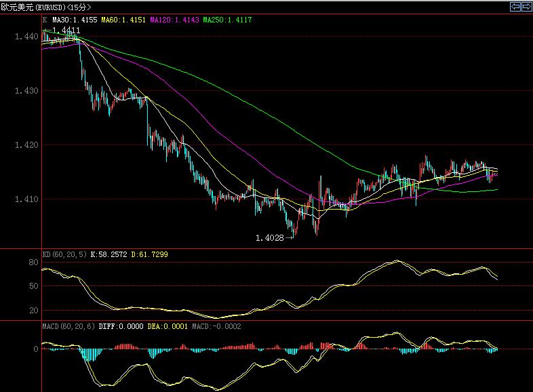This screenshot has width=533, height=392.
Task: Click the yellow MA60:1.4151 label
Action: pyautogui.click(x=123, y=20)
